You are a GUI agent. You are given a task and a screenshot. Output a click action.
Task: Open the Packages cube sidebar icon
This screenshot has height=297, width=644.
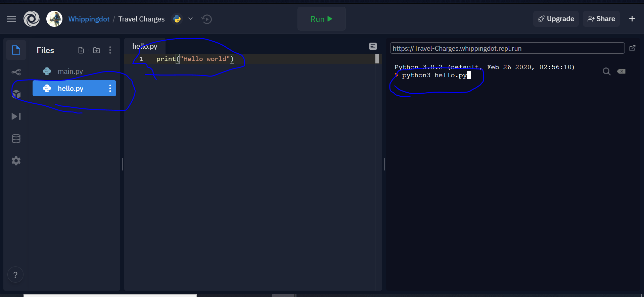[x=16, y=94]
